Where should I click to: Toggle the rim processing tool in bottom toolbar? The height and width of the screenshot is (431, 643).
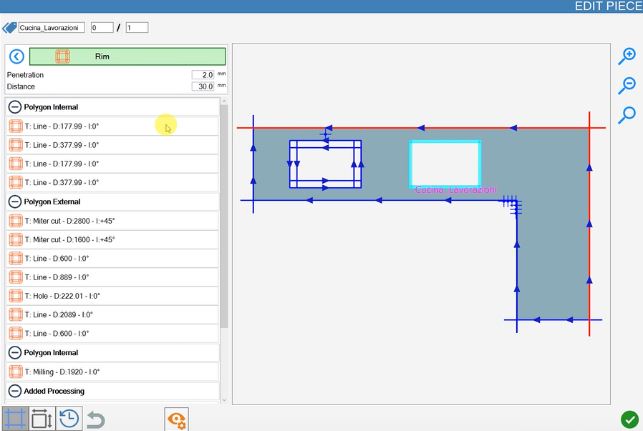point(15,419)
